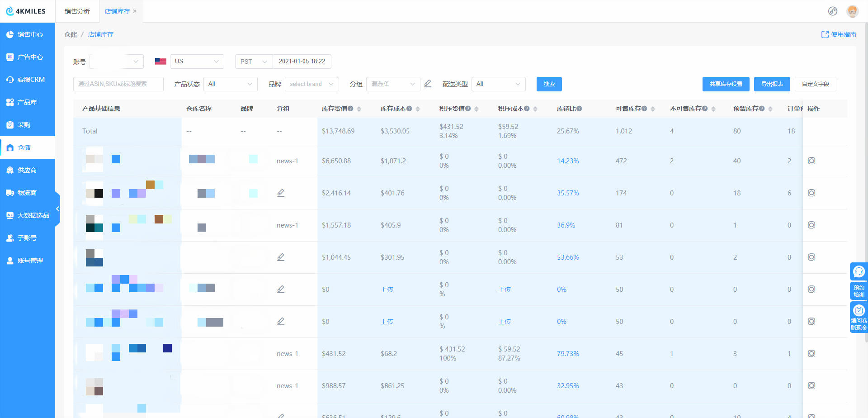This screenshot has height=418, width=868.
Task: Click the 2021-01-05 18:22 date field
Action: pyautogui.click(x=302, y=62)
